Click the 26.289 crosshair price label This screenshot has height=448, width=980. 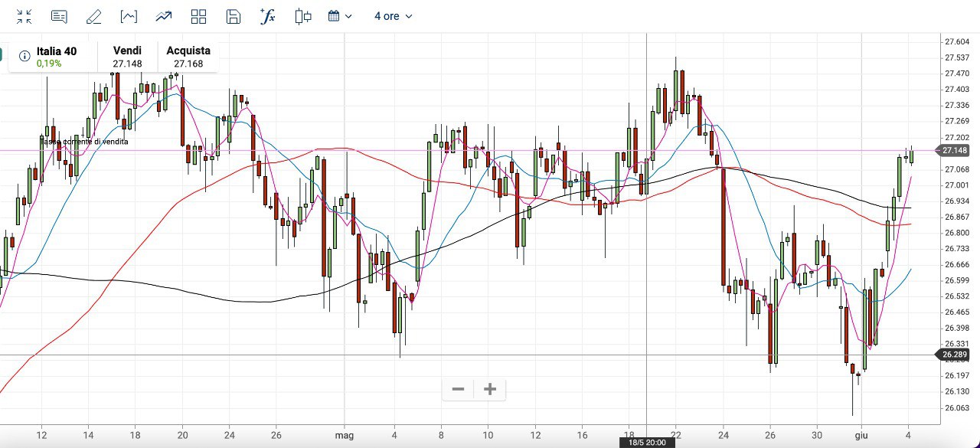tap(953, 355)
